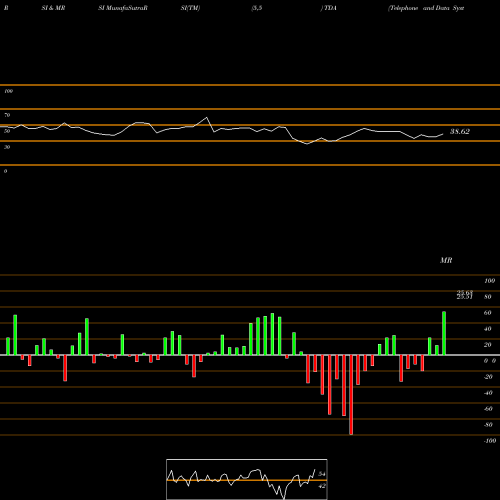Viewport: 500px width, 500px height.
Task: Click the -60 label on MR axis
Action: point(488,409)
